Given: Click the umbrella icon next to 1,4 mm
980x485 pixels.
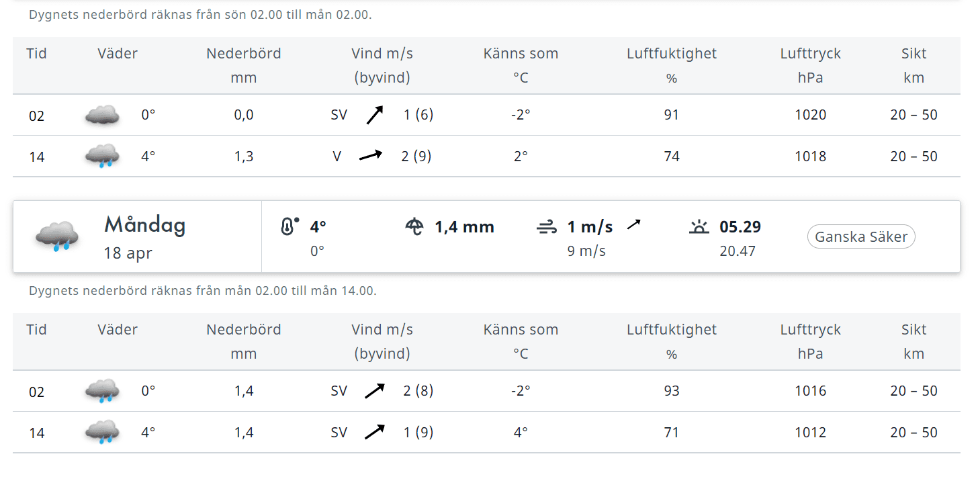Looking at the screenshot, I should (x=414, y=226).
